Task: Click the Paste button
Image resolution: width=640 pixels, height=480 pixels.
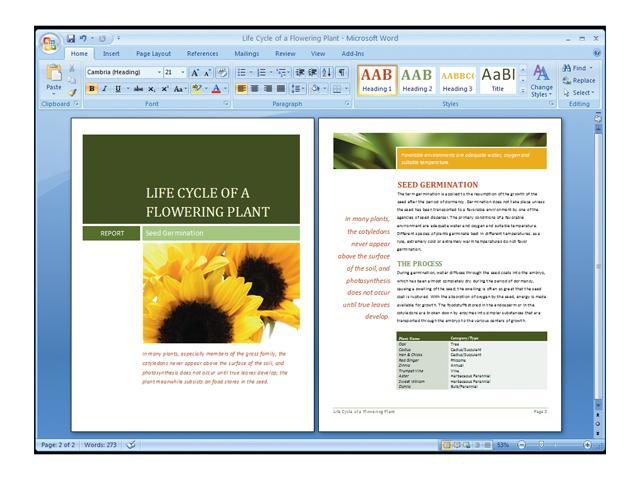Action: click(53, 80)
